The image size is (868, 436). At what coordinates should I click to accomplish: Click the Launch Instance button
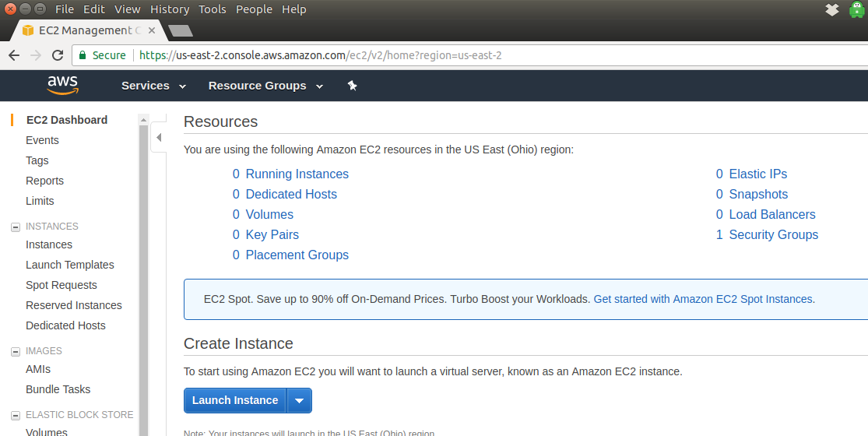235,401
